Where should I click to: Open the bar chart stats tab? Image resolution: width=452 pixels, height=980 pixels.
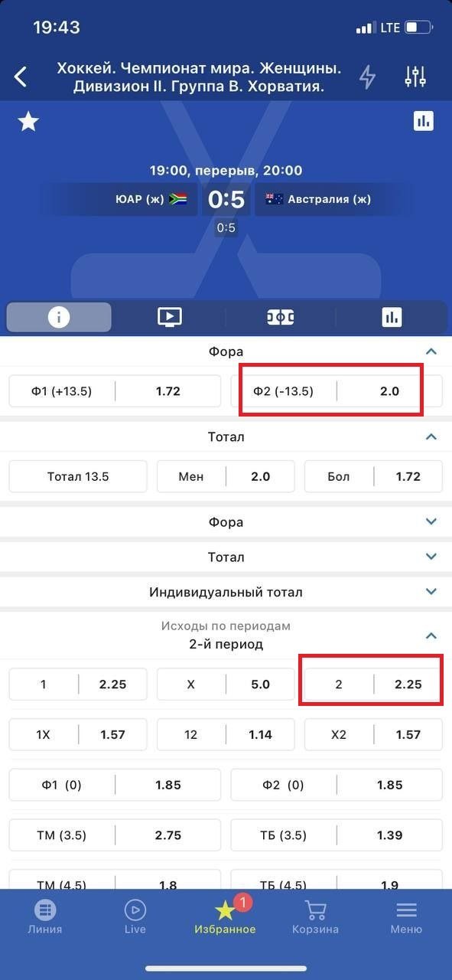(x=392, y=317)
